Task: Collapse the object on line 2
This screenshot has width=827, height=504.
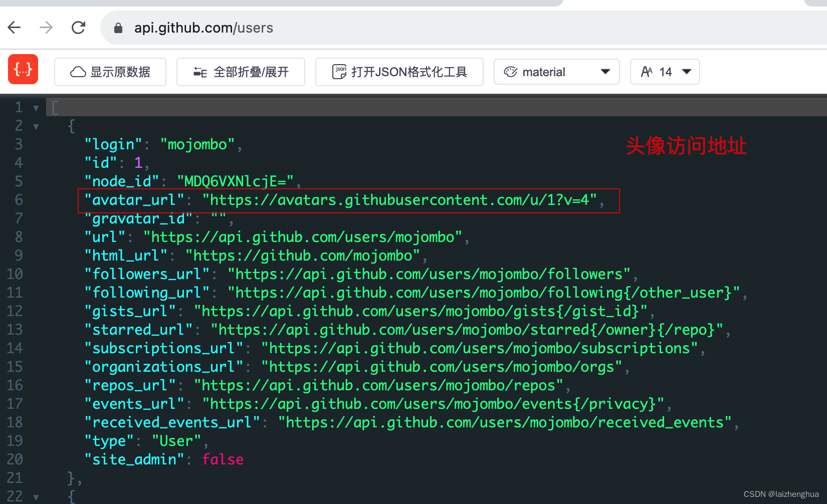Action: tap(36, 127)
